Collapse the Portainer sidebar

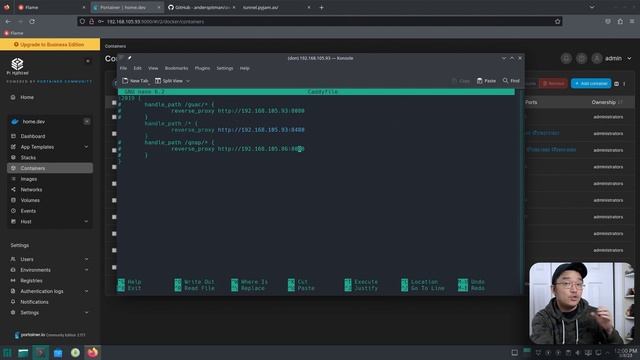pyautogui.click(x=88, y=61)
